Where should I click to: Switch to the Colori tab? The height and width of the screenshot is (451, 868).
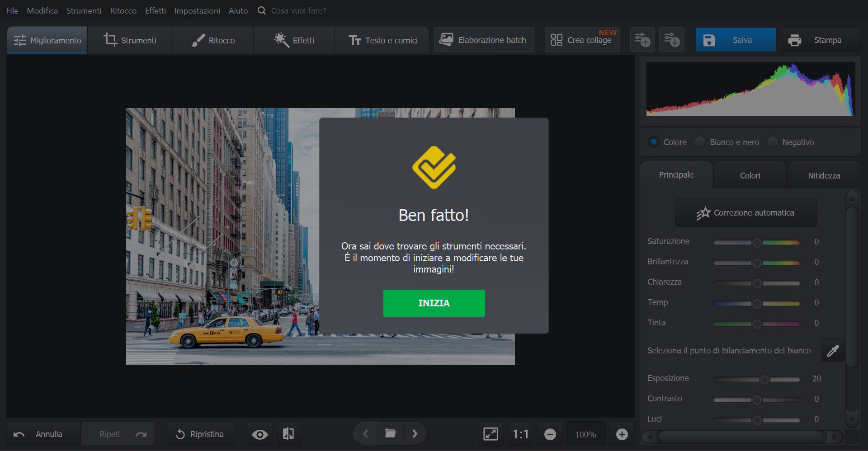pyautogui.click(x=750, y=175)
